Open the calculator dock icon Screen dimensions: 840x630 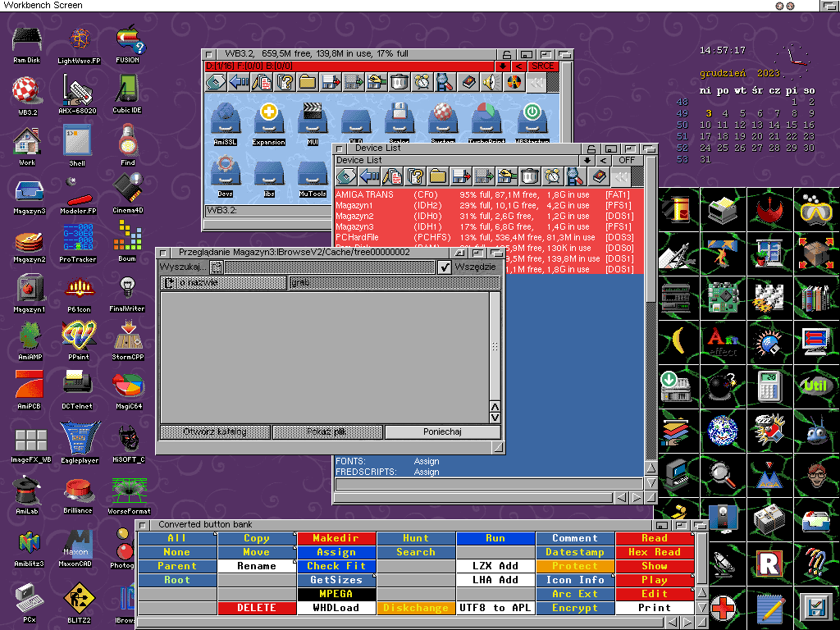point(769,386)
